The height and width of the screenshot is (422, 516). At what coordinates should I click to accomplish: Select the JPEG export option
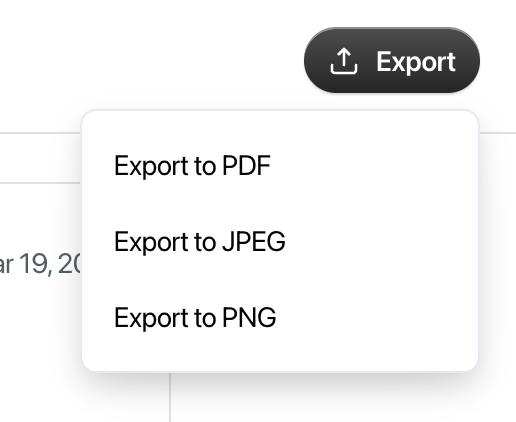pyautogui.click(x=280, y=241)
